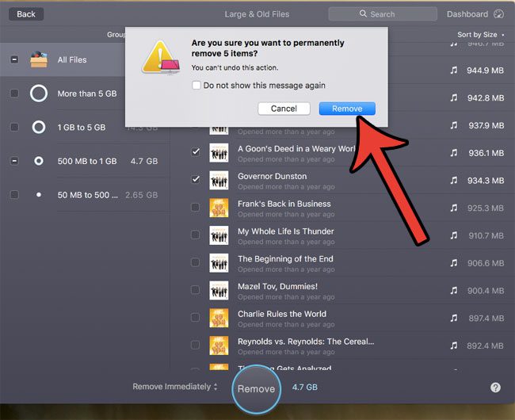Click the Back button
515x420 pixels.
26,14
